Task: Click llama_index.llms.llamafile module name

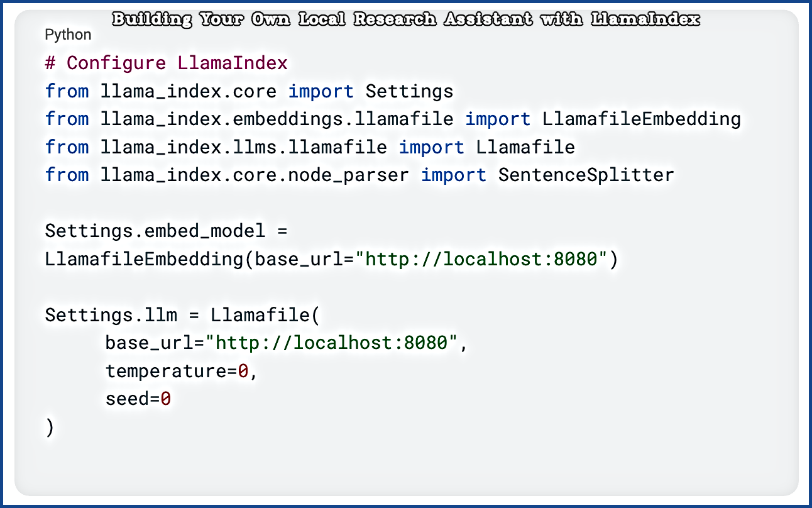Action: [x=244, y=147]
